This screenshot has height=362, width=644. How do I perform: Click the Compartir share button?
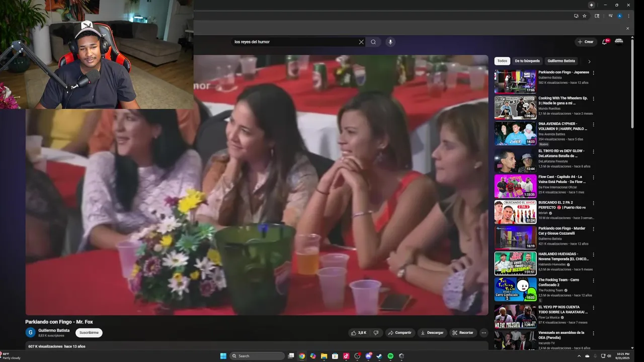point(399,333)
